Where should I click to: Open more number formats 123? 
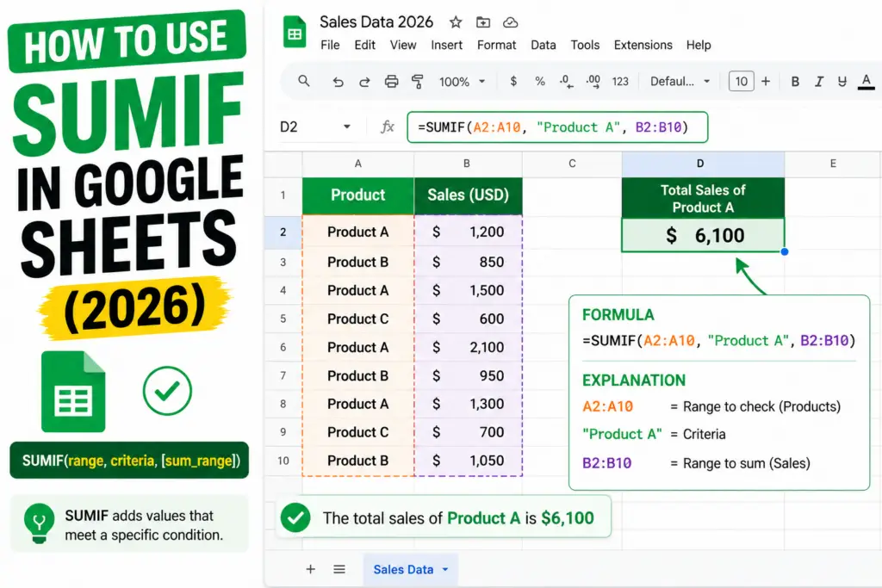coord(620,82)
